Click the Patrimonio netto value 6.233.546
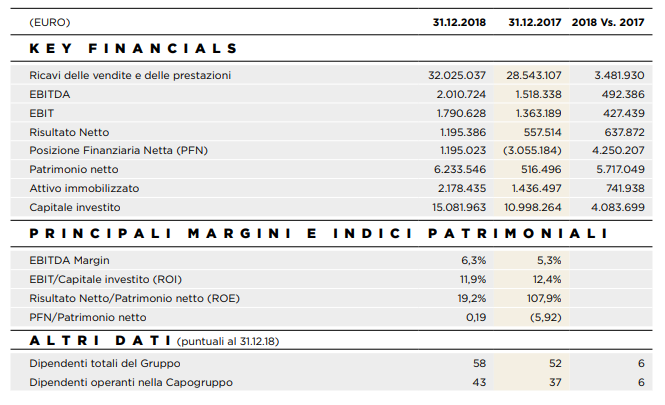Screen dimensions: 665x405 [461, 169]
